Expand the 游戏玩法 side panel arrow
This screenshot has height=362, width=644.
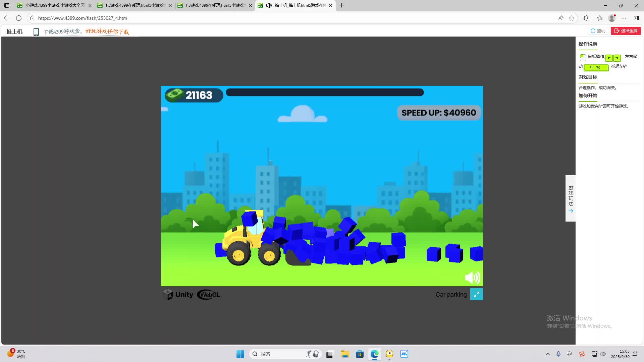point(571,211)
